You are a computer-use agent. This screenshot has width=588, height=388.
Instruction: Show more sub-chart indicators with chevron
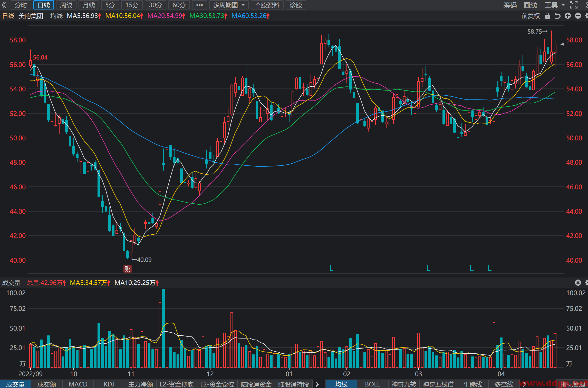click(x=317, y=384)
